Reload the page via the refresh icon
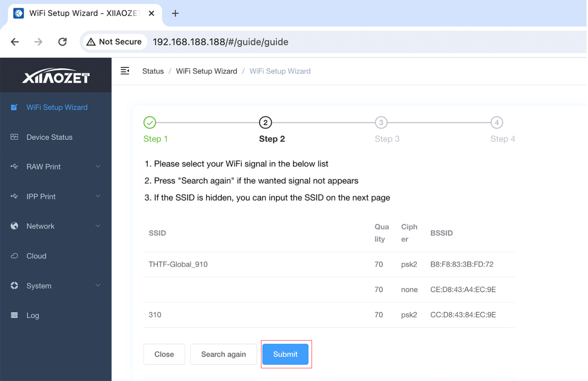Viewport: 588px width, 381px height. tap(62, 42)
